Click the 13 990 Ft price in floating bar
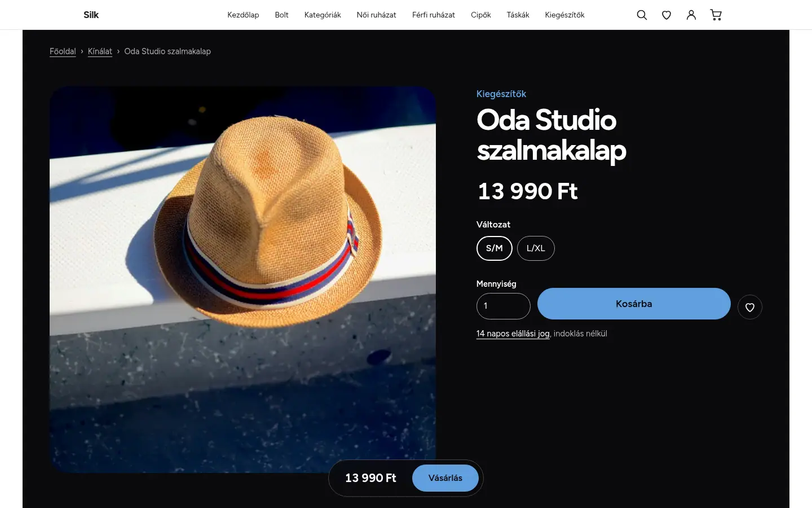The image size is (812, 508). point(370,478)
